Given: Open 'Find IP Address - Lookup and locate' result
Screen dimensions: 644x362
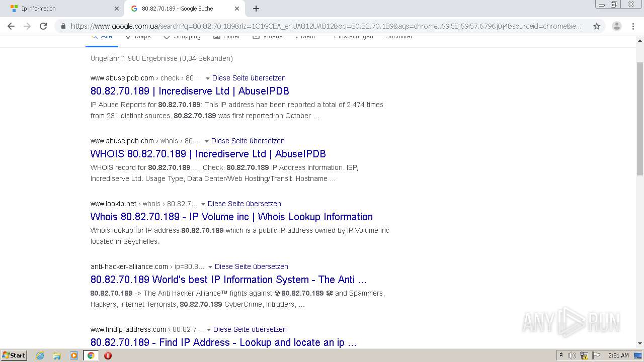Looking at the screenshot, I should pos(223,342).
